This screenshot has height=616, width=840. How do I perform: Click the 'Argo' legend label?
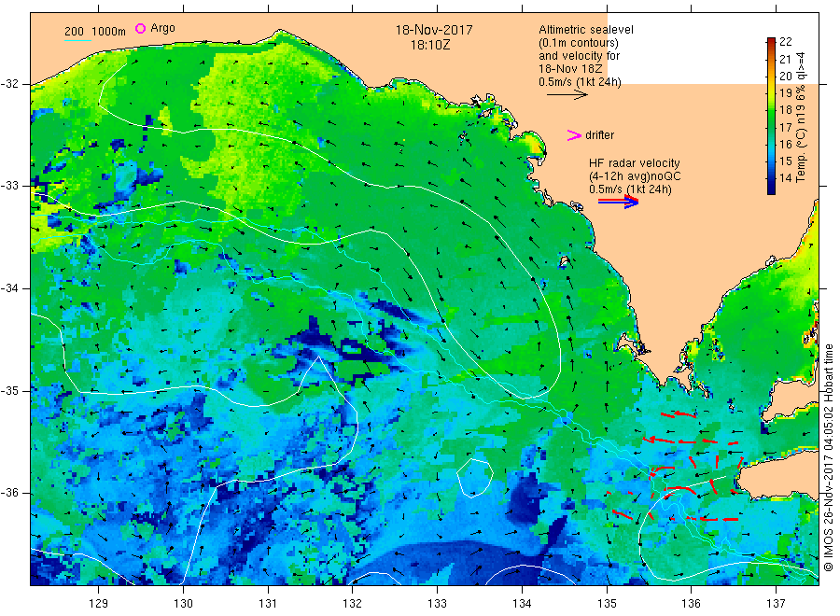coord(162,28)
